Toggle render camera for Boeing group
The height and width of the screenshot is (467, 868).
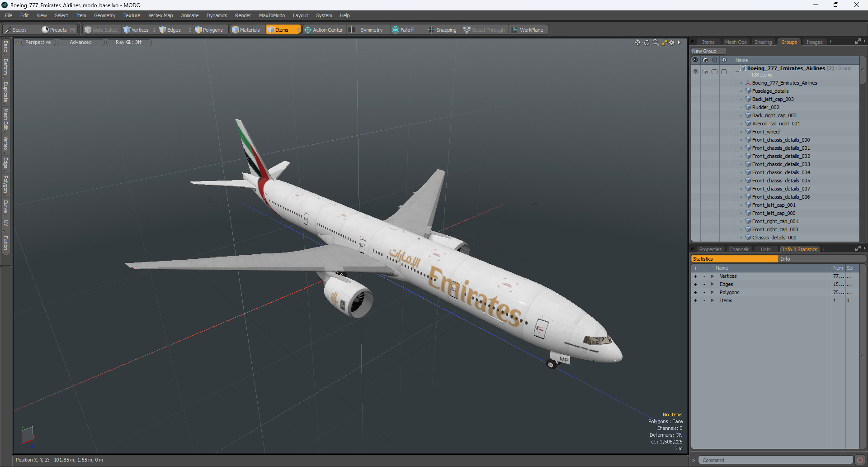click(705, 71)
